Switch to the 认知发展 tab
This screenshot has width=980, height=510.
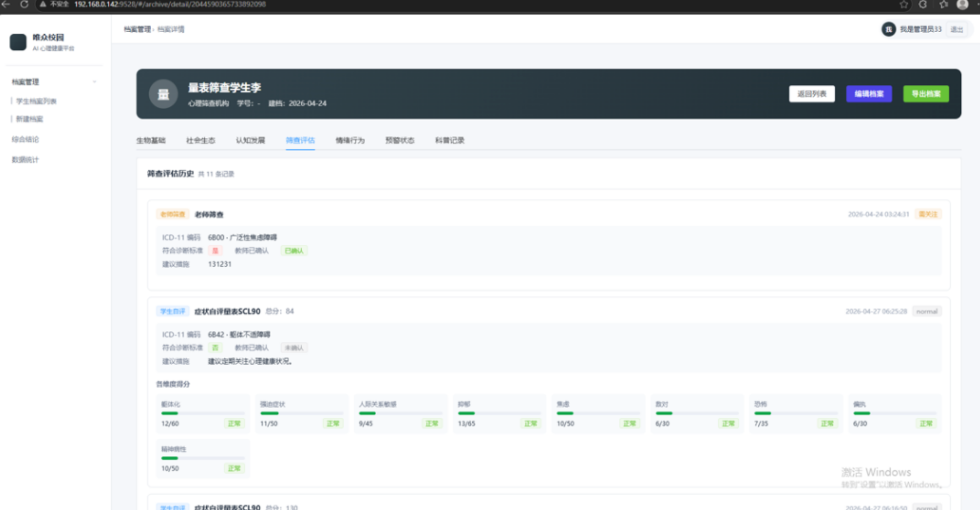point(250,140)
